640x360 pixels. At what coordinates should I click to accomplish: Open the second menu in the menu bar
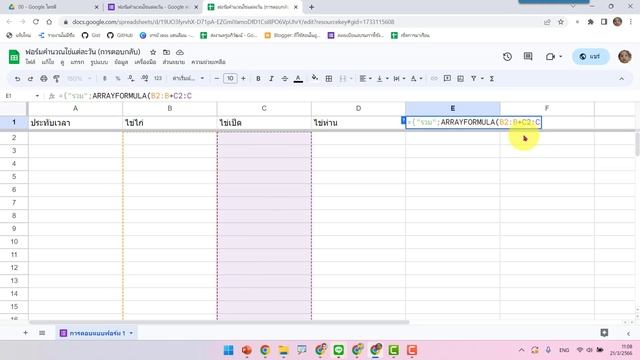(48, 62)
